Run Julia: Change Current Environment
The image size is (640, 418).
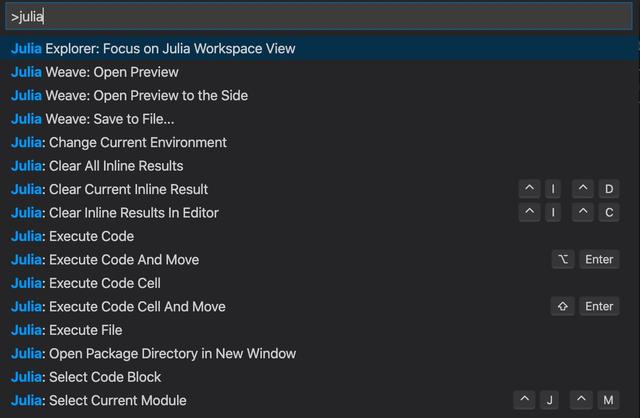tap(119, 143)
